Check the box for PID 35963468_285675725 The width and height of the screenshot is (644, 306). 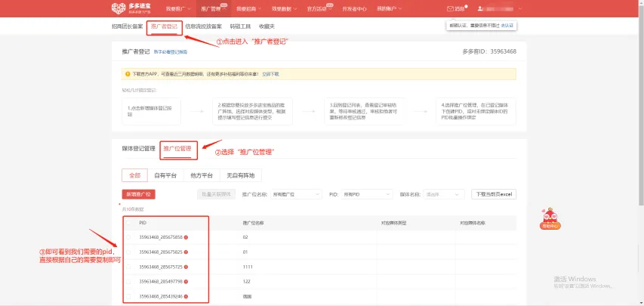tap(128, 267)
